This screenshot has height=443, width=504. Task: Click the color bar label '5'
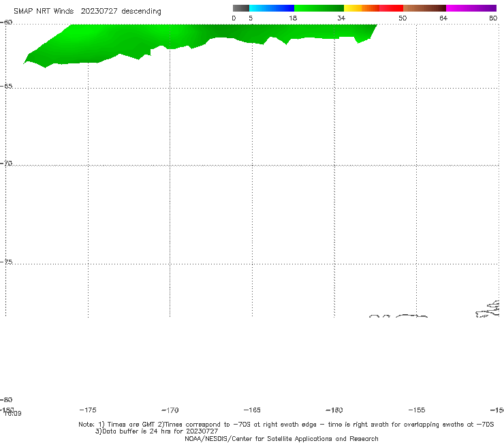(x=251, y=18)
